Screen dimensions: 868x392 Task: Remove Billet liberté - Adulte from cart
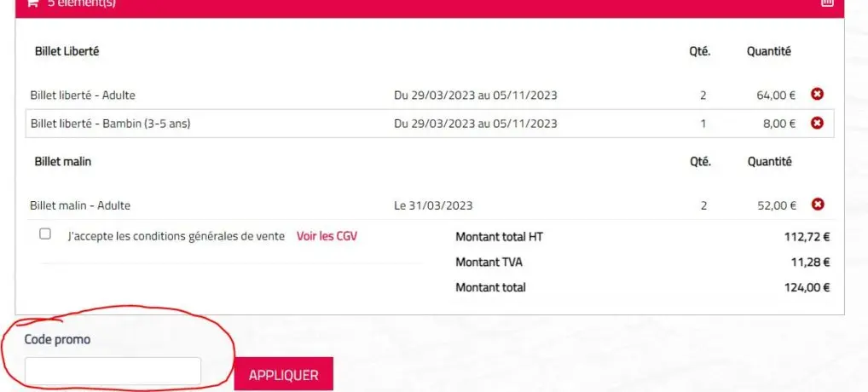coord(817,95)
